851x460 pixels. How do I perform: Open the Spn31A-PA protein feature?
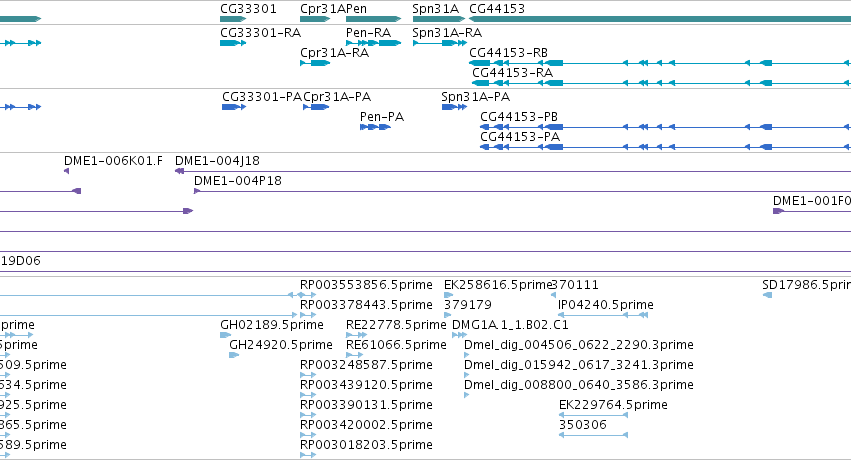[454, 107]
